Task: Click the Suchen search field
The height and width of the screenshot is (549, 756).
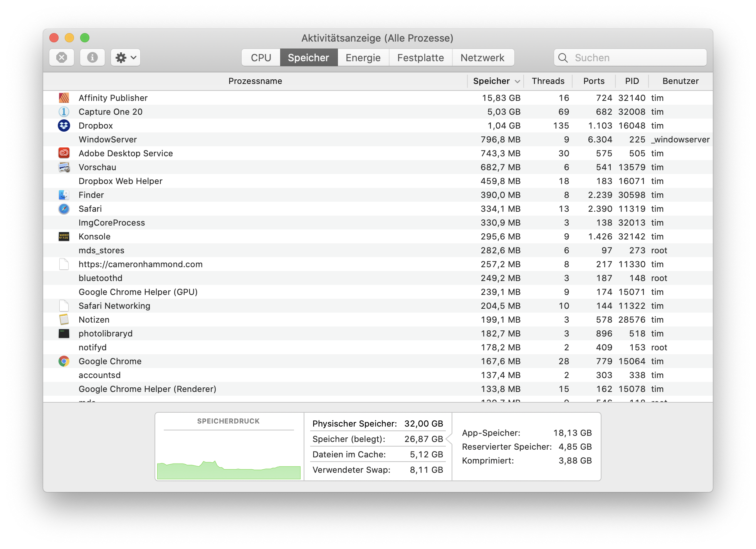Action: [630, 58]
